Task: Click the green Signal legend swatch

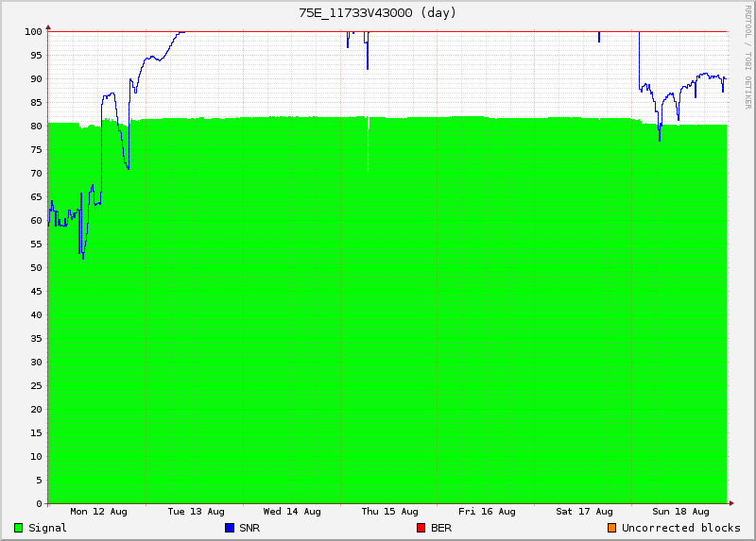Action: [x=19, y=528]
